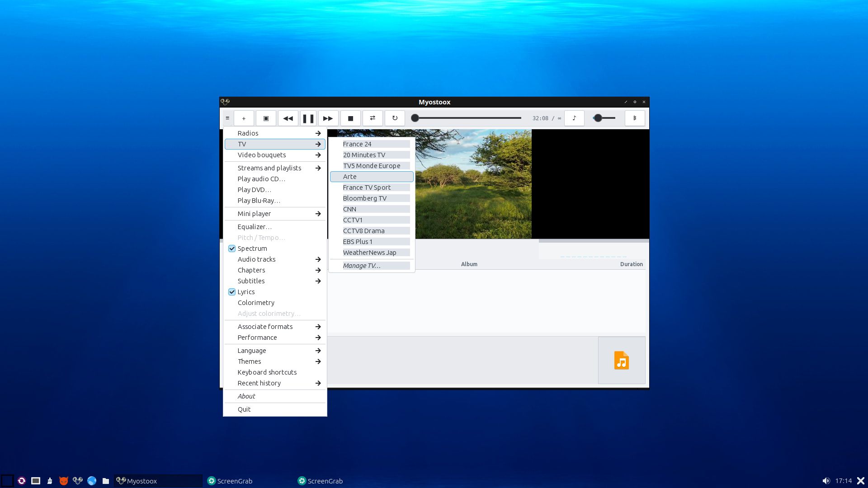The width and height of the screenshot is (868, 488).
Task: Open Keyboard shortcuts
Action: pyautogui.click(x=275, y=372)
